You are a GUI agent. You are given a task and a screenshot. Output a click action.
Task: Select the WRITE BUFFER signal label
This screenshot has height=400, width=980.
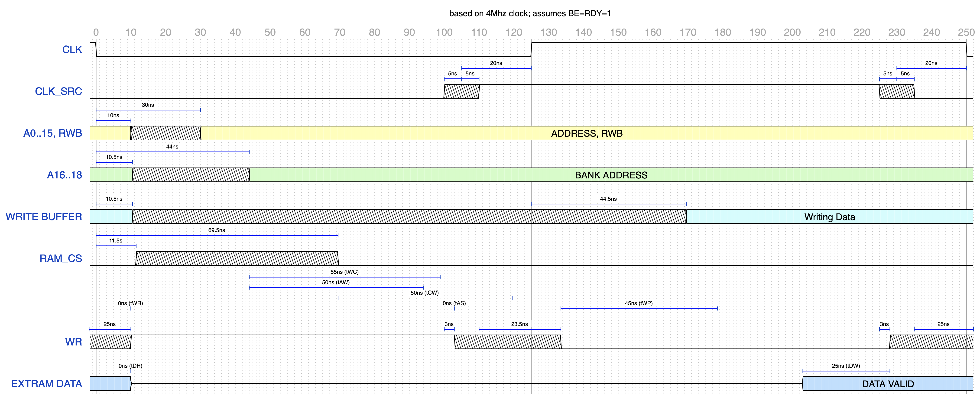click(44, 217)
